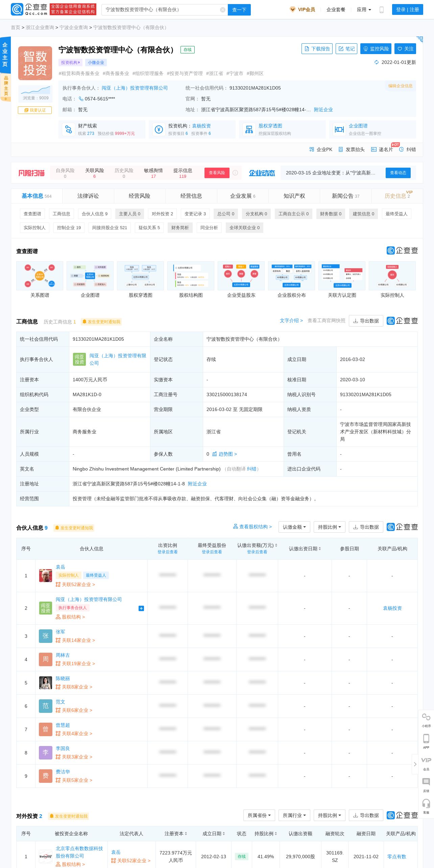Open the mobile phone icon in header
434x868 pixels.
tap(382, 10)
